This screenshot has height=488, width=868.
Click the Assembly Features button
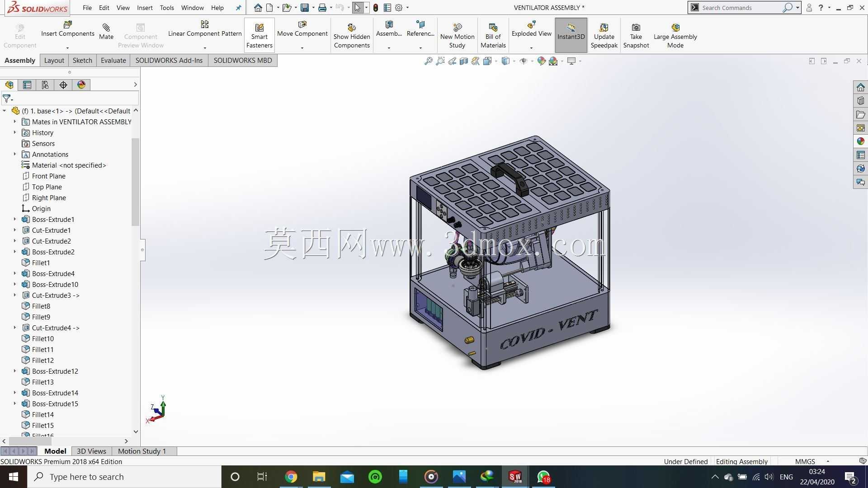coord(389,30)
